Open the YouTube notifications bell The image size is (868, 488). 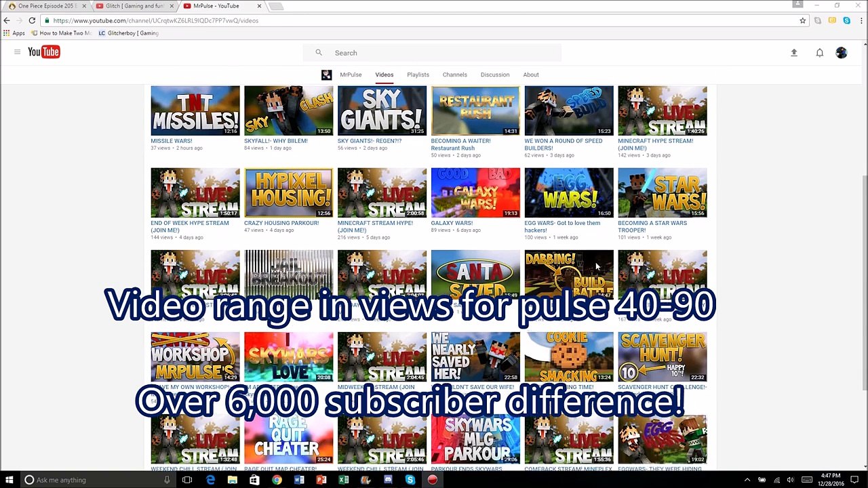tap(820, 53)
